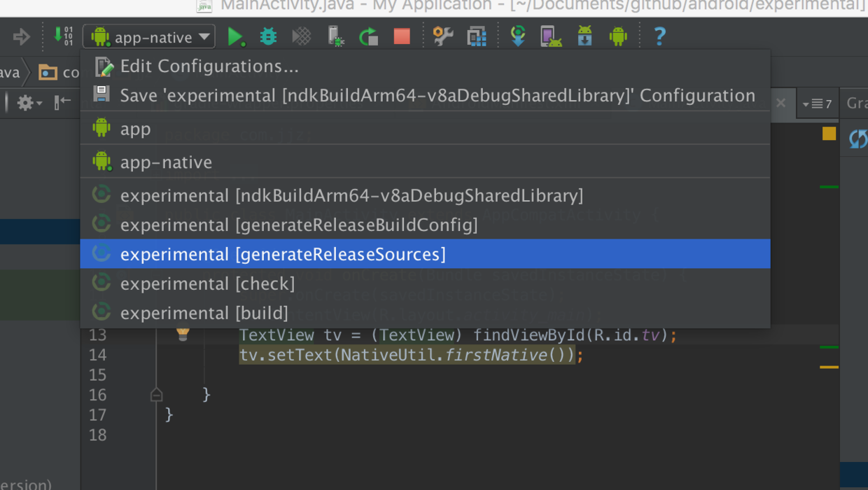Open Android Device Monitor icon

point(618,36)
